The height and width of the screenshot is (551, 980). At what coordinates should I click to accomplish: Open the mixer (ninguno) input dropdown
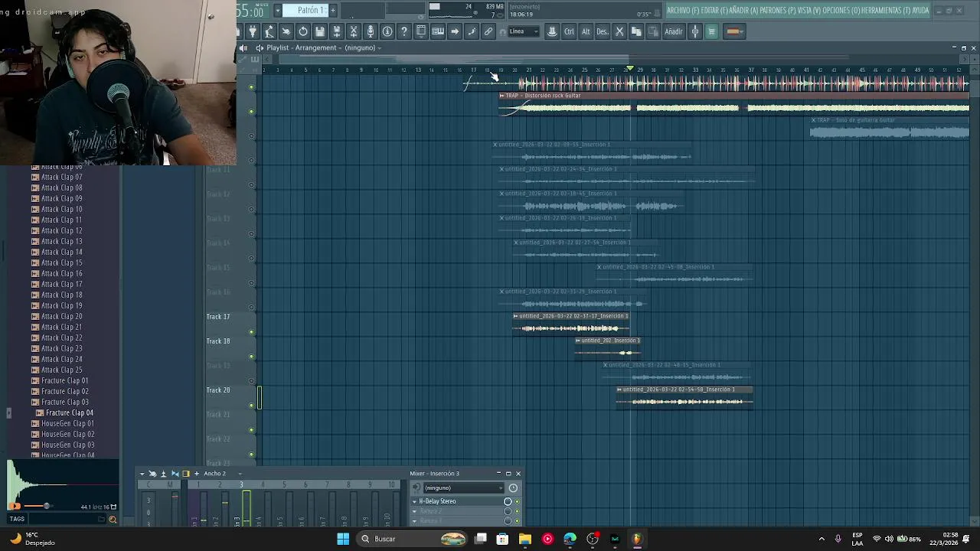(x=464, y=487)
